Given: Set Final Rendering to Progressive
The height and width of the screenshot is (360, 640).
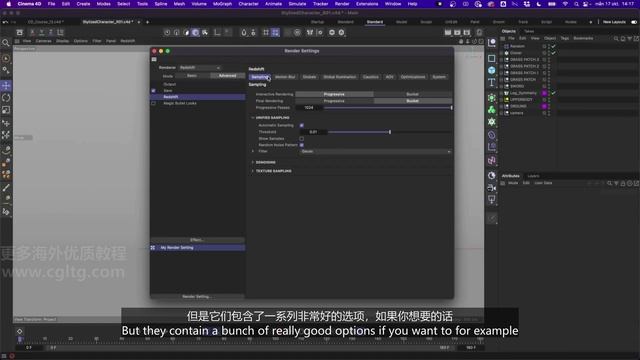Looking at the screenshot, I should click(x=334, y=101).
